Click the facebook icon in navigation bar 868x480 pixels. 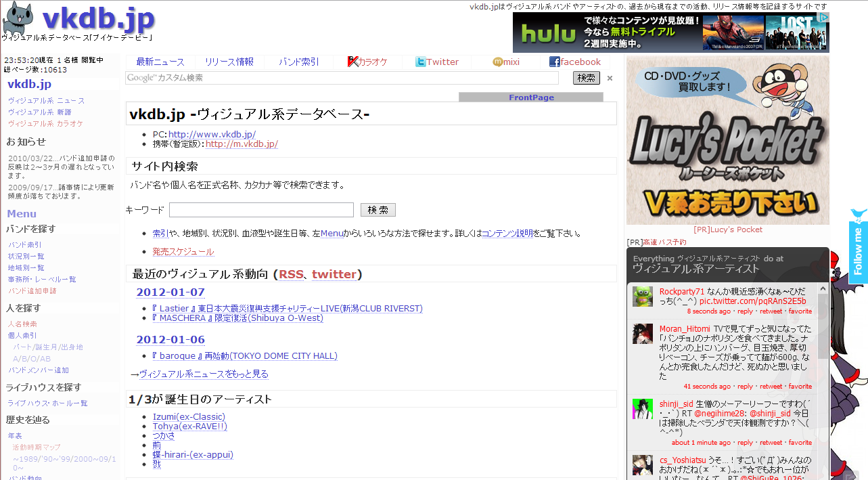554,62
